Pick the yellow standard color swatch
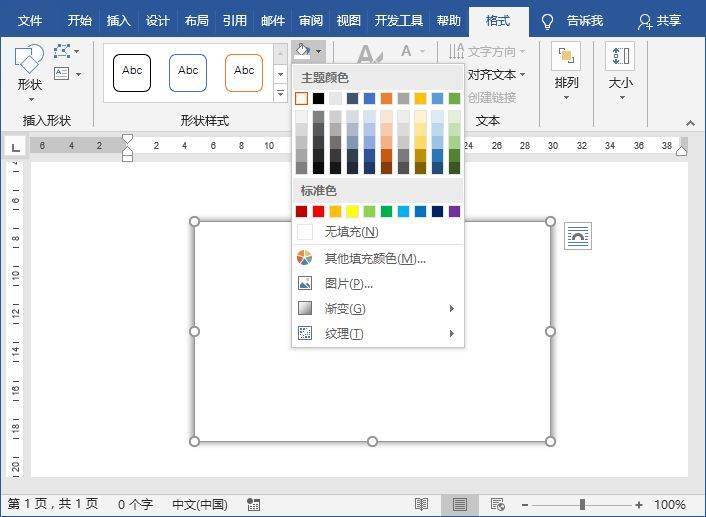 (352, 211)
